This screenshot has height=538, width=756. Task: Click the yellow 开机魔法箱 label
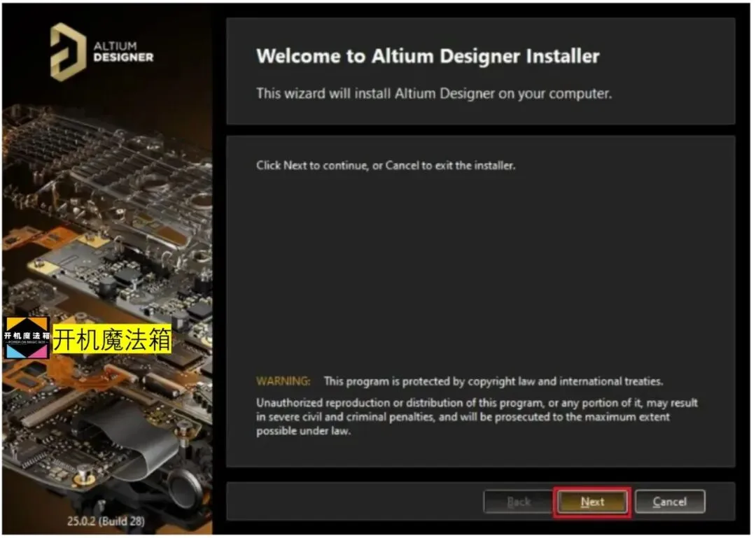pyautogui.click(x=111, y=339)
